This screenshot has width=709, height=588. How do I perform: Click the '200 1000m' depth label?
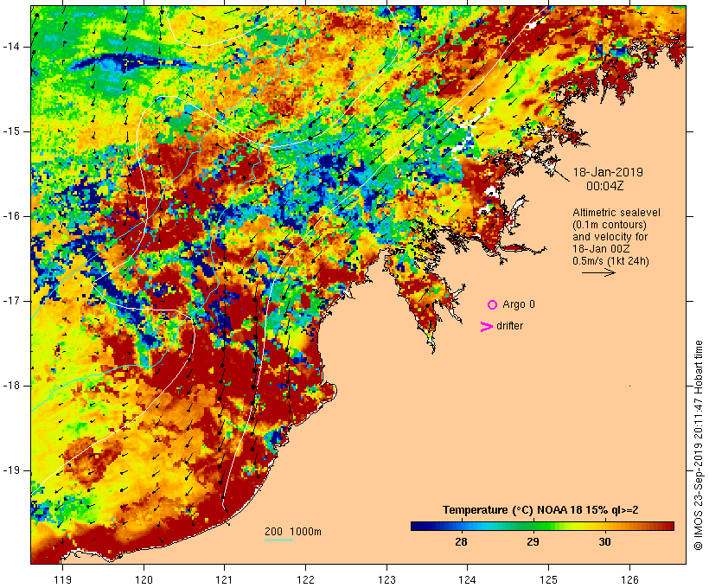pos(293,532)
